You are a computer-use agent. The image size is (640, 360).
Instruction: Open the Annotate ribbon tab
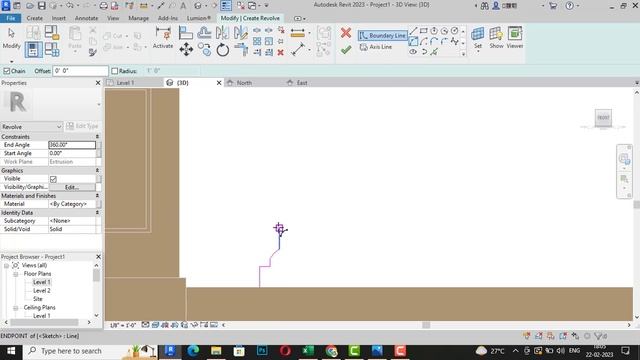point(86,18)
